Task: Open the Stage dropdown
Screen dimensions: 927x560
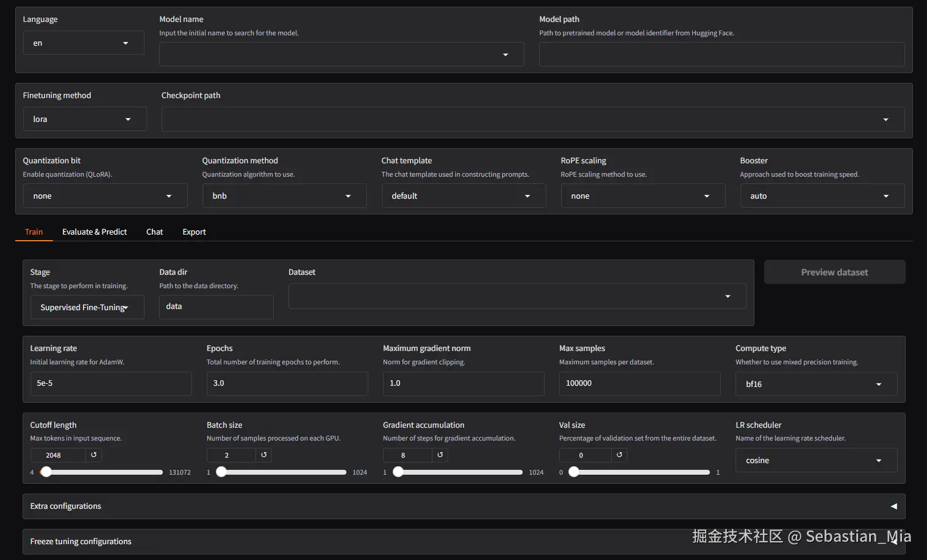Action: coord(87,308)
